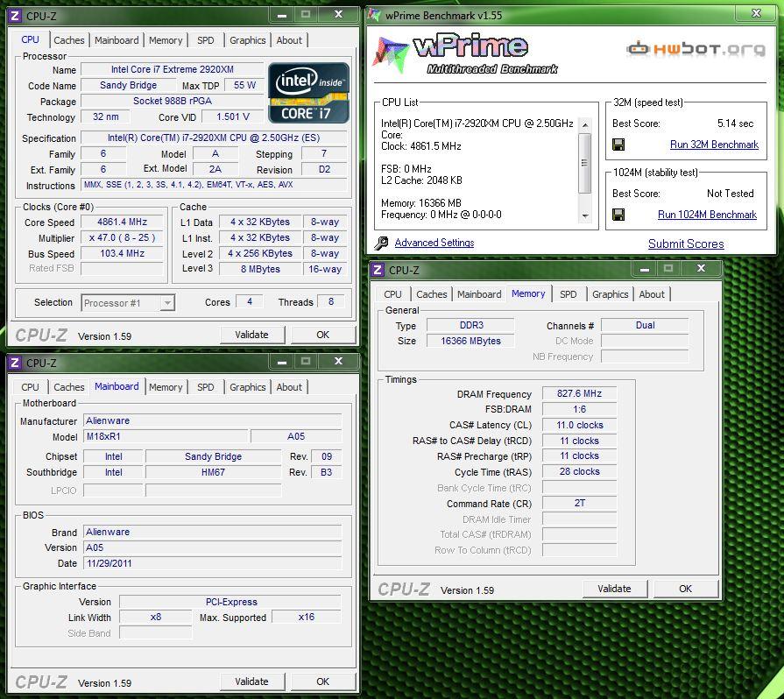Screen dimensions: 784x699
Task: Open Graphics tab in the CPU window
Action: tap(248, 40)
